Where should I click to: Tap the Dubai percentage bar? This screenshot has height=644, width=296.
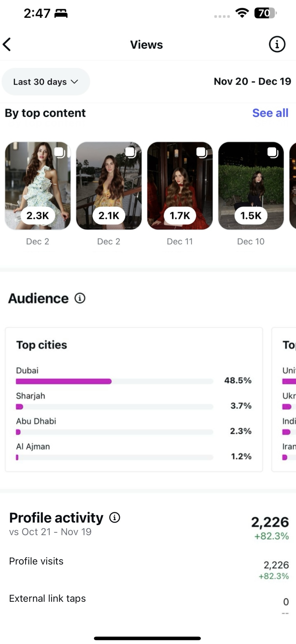(114, 381)
